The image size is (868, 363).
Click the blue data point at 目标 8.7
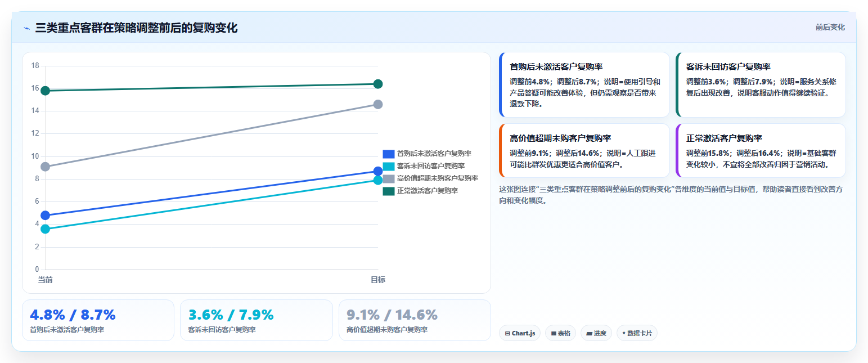click(378, 171)
